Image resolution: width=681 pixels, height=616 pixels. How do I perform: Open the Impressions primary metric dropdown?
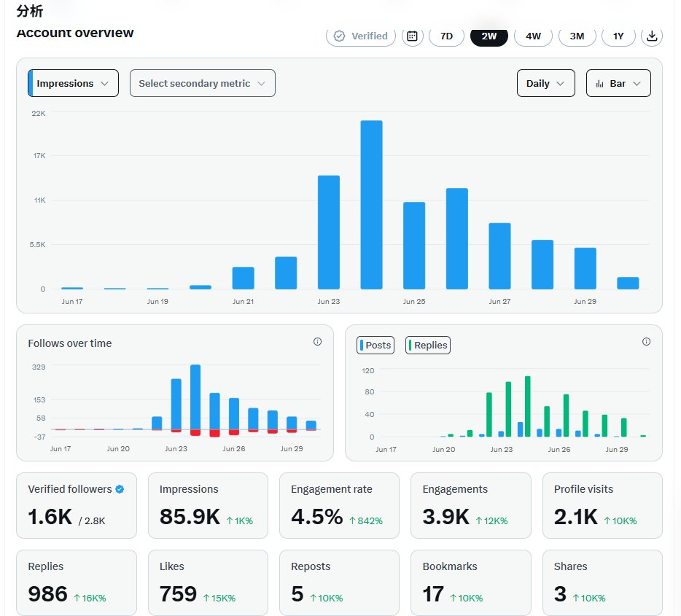(x=73, y=83)
